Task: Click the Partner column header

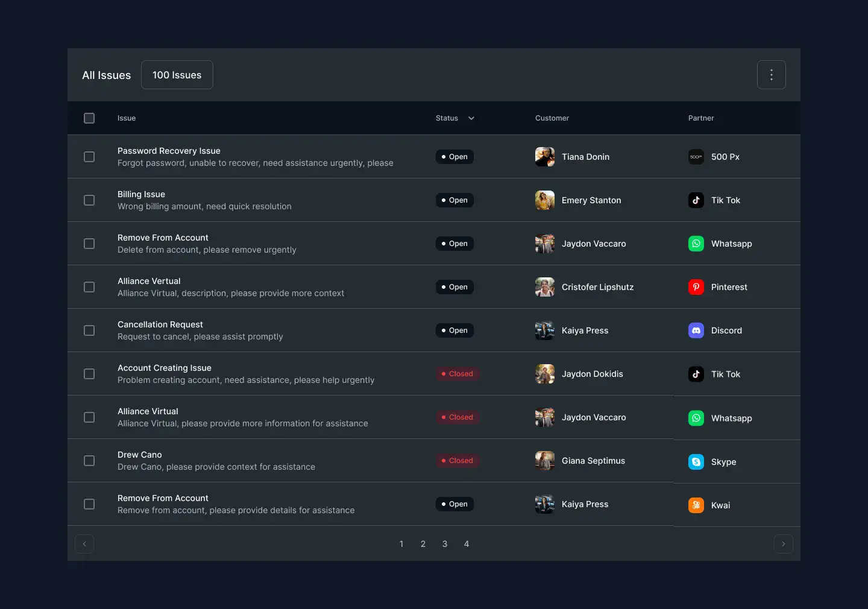Action: (701, 118)
